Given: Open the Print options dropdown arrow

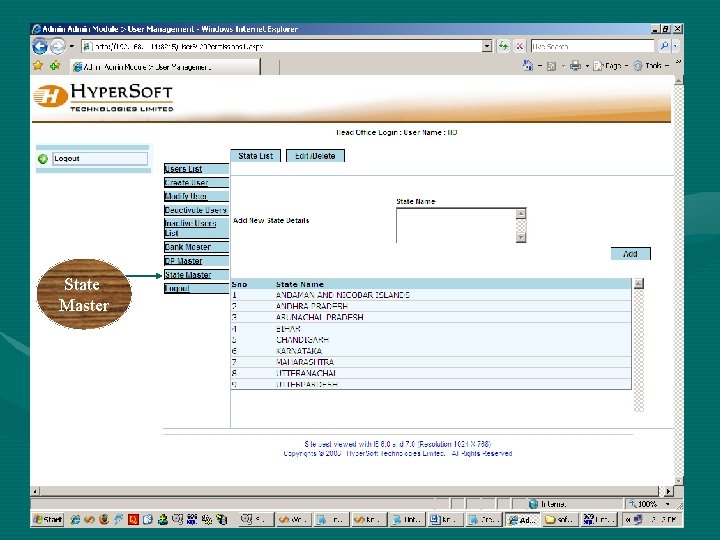Looking at the screenshot, I should [587, 67].
